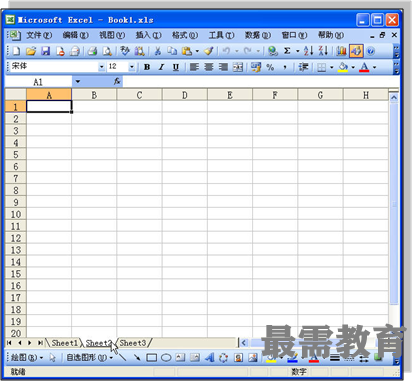Apply currency style format icon
Image resolution: width=413 pixels, height=381 pixels.
coord(256,67)
